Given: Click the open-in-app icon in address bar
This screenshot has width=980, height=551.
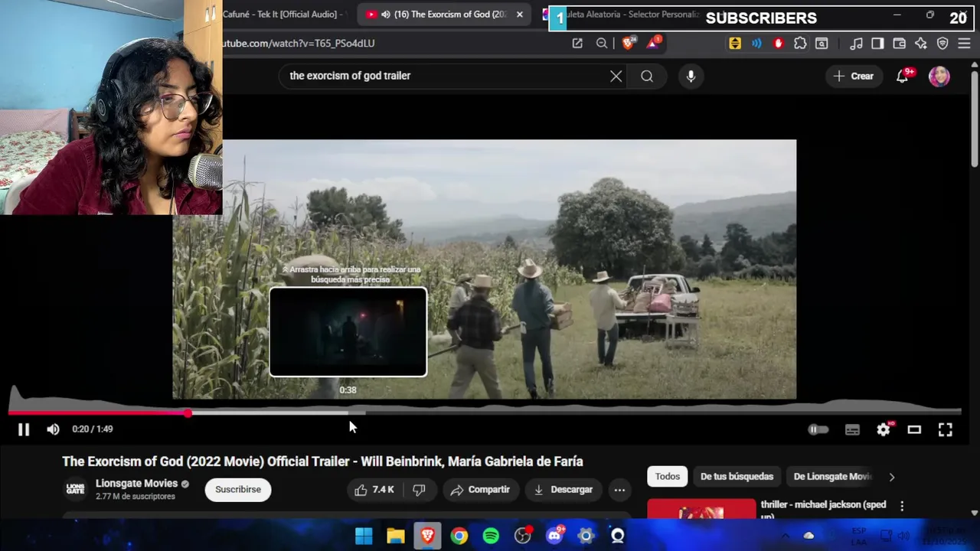Looking at the screenshot, I should point(577,44).
